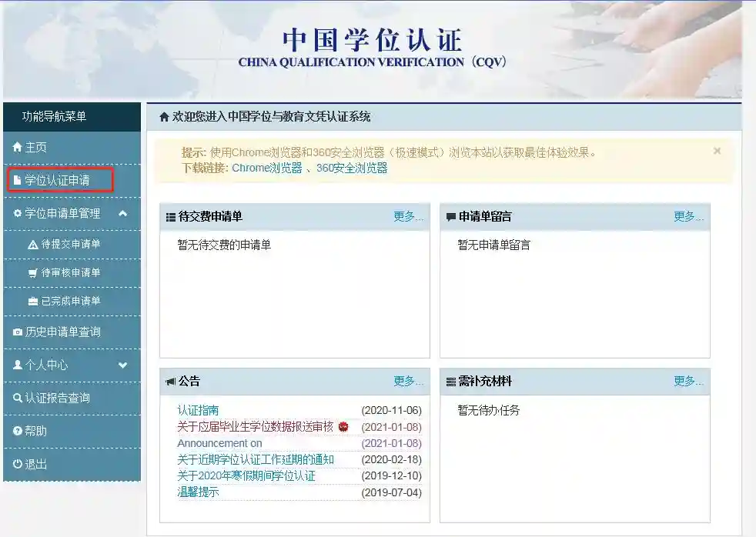
Task: Click the camera icon beside 历史申请单查询
Action: [x=18, y=332]
